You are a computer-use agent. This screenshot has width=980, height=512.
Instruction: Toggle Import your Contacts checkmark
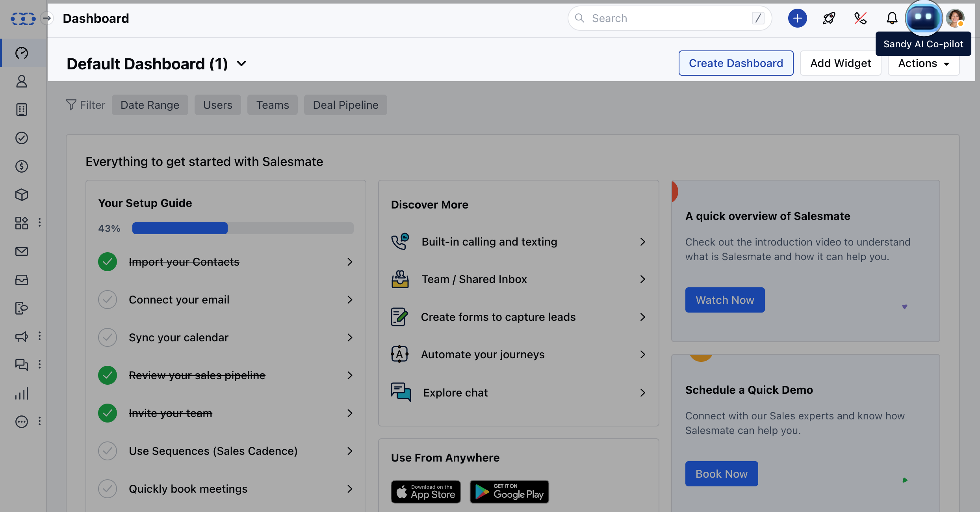tap(108, 262)
